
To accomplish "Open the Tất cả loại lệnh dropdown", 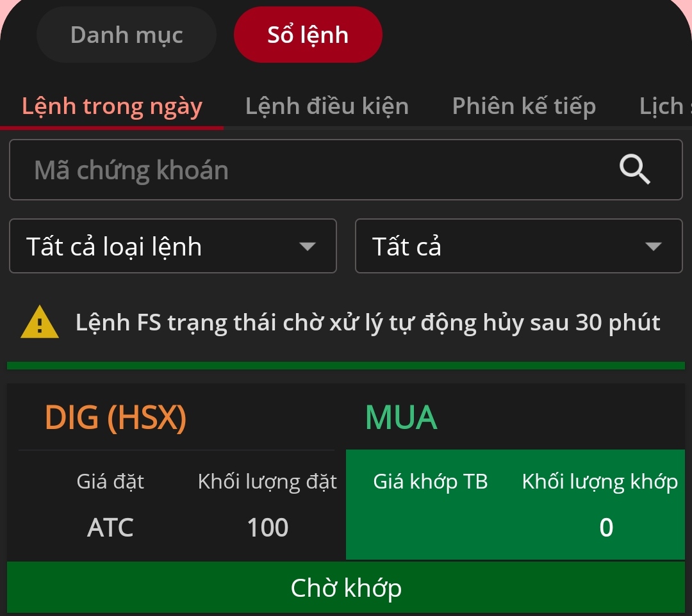I will [x=172, y=247].
